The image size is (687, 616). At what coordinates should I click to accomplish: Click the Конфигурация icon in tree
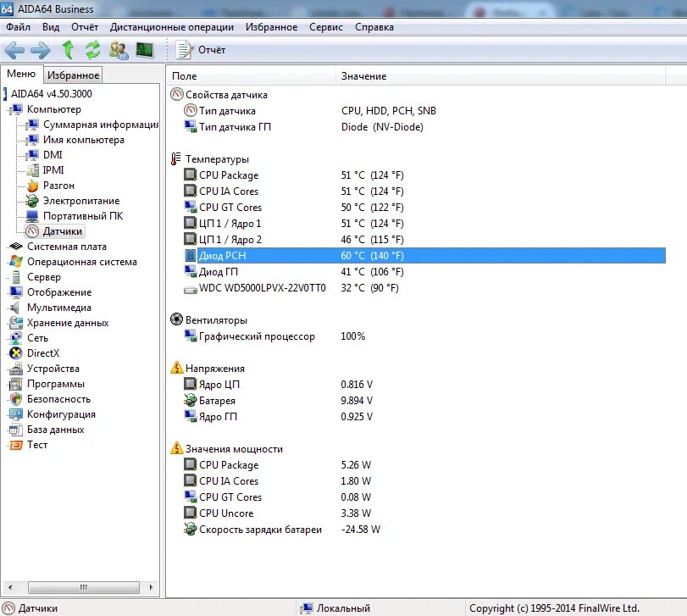[16, 414]
